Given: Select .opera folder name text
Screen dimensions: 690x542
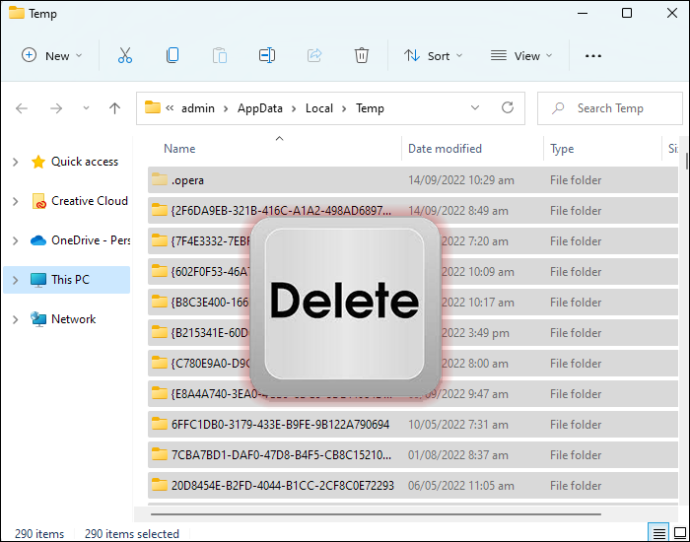Looking at the screenshot, I should [187, 180].
